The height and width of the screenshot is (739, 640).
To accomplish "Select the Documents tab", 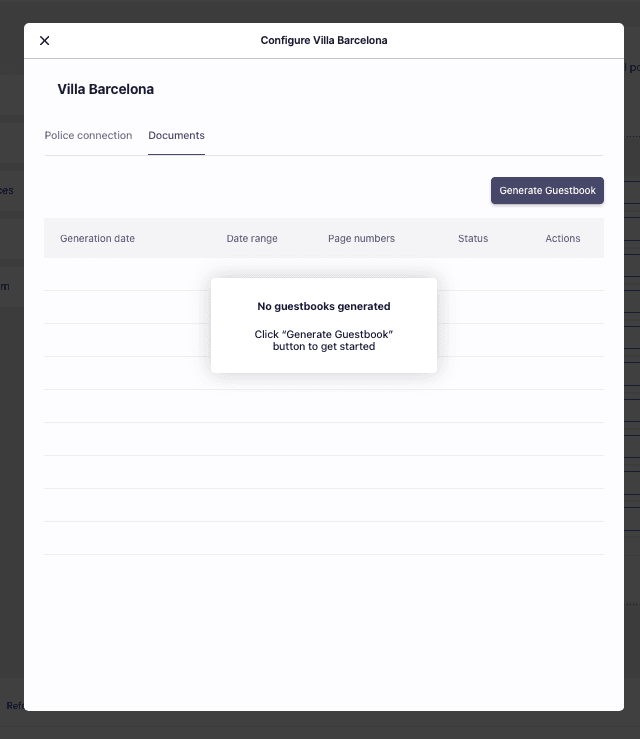I will pos(176,136).
